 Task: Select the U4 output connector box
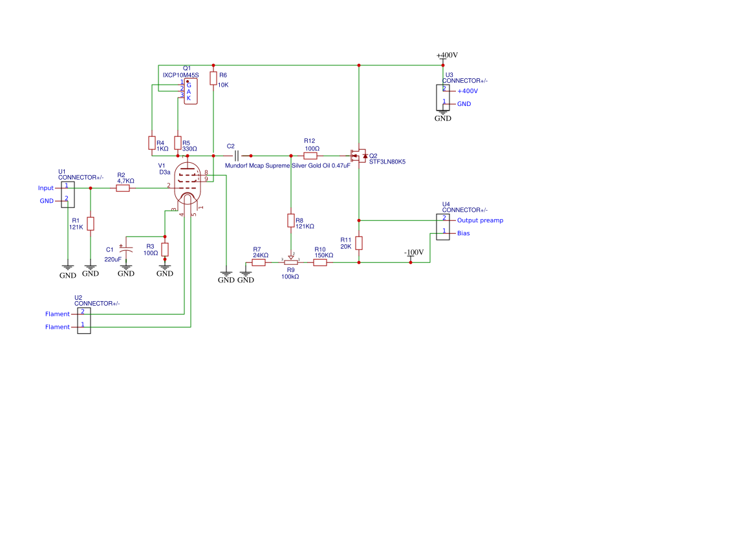point(443,227)
